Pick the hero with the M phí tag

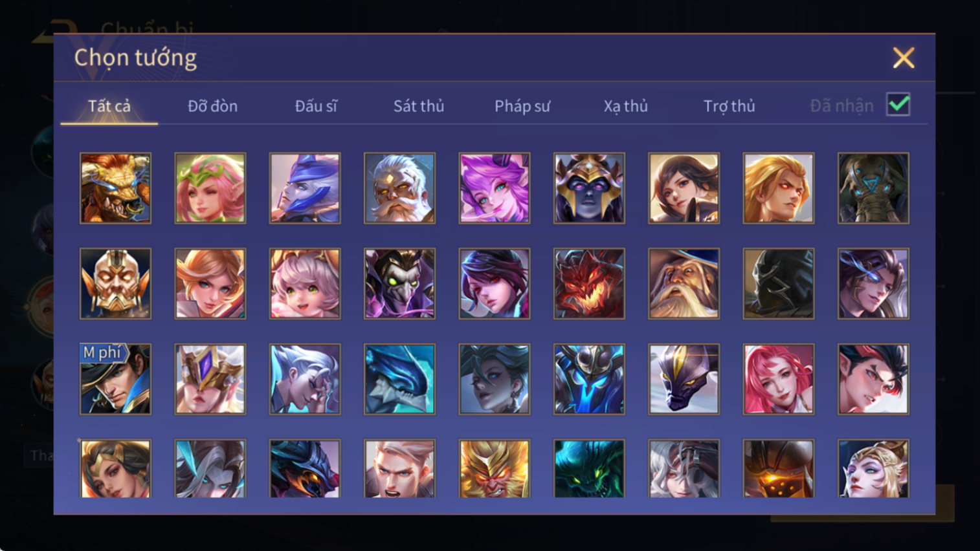(x=115, y=379)
